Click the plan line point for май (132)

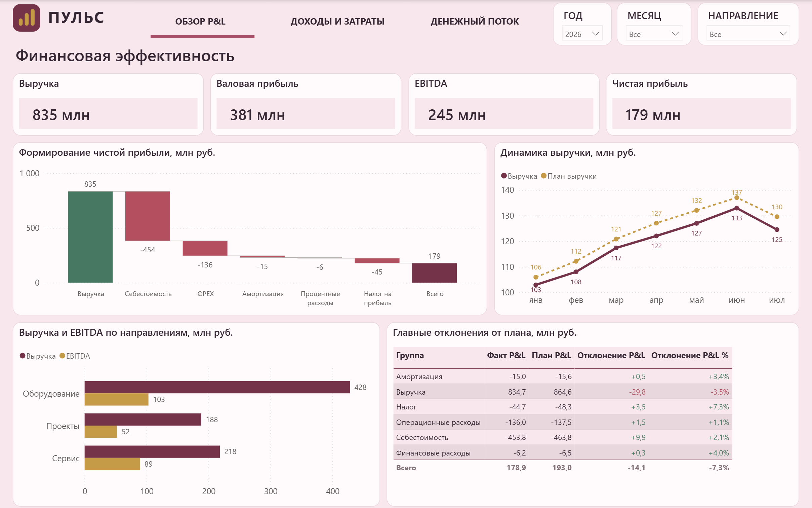(x=697, y=211)
